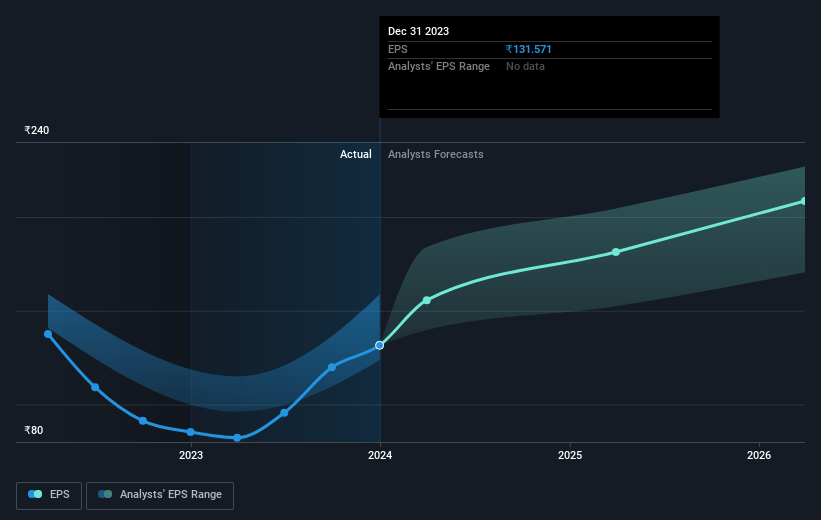Viewport: 821px width, 520px height.
Task: Toggle the EPS legend button
Action: pos(49,495)
